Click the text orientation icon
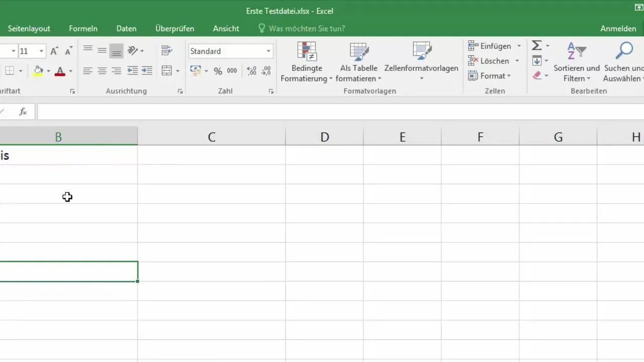 point(133,50)
